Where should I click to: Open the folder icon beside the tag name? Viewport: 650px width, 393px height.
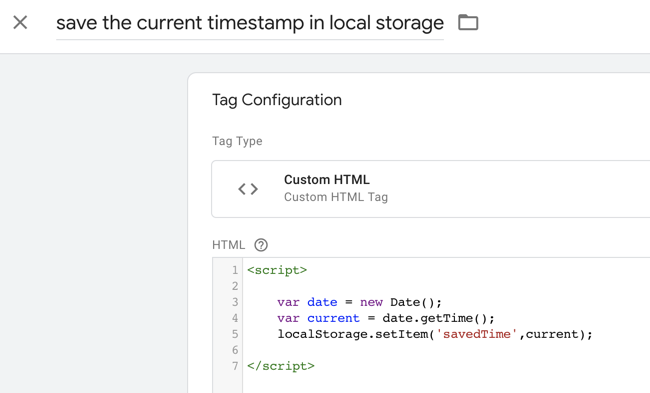[x=468, y=22]
